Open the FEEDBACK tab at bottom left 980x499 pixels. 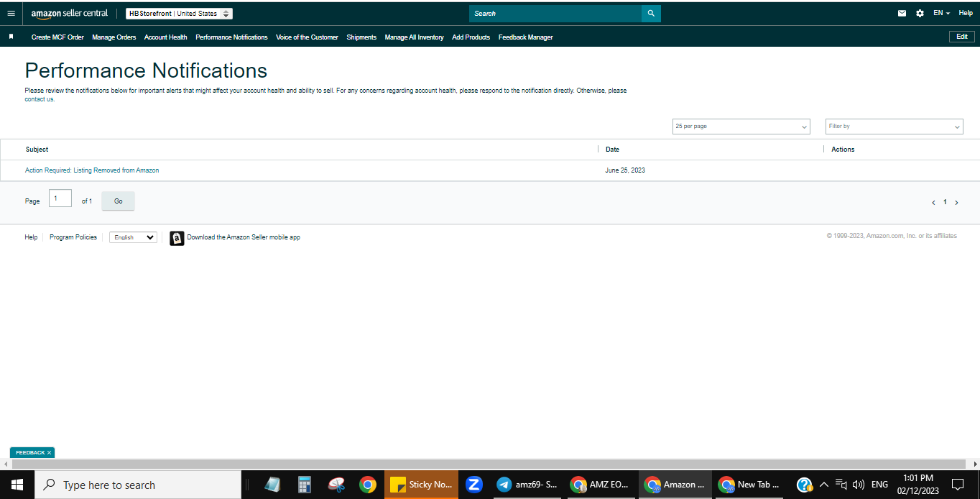pyautogui.click(x=30, y=453)
